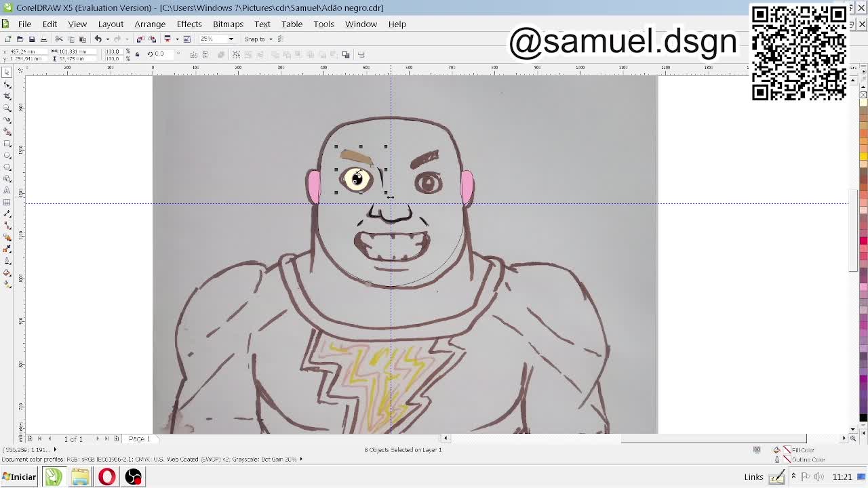This screenshot has width=868, height=488.
Task: Mirror selection horizontally
Action: 193,54
